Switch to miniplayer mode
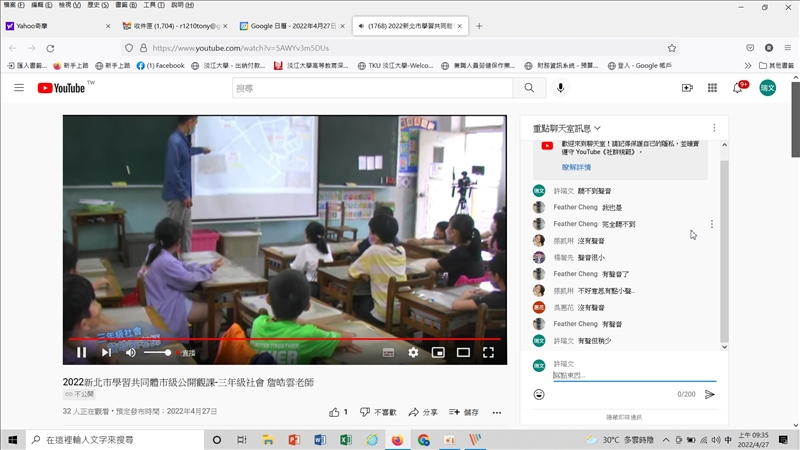 (438, 352)
